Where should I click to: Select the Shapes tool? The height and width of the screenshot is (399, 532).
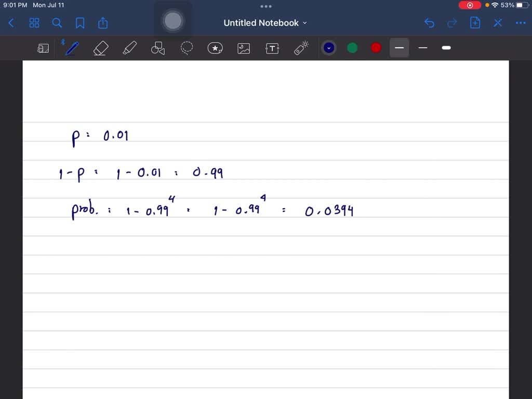tap(158, 48)
